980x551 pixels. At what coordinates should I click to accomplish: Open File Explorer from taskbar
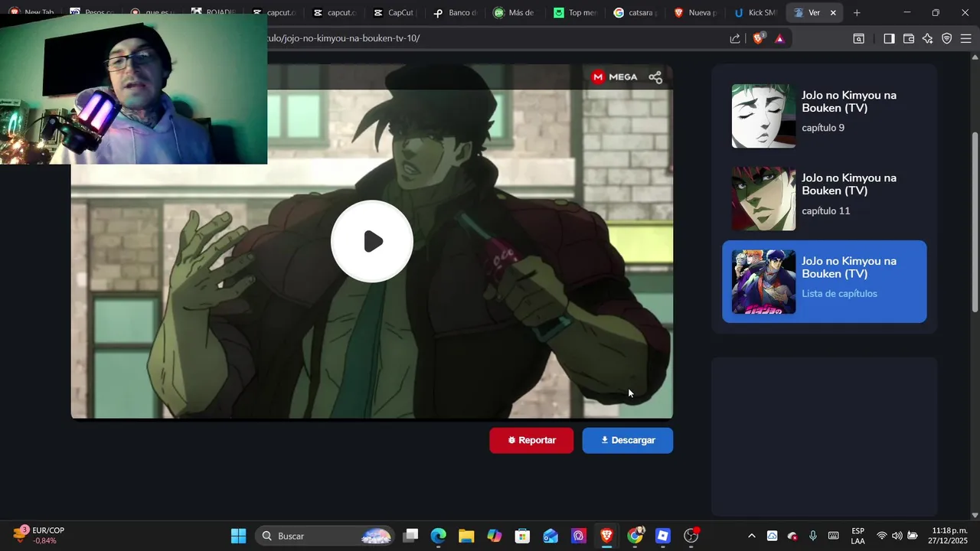click(x=466, y=536)
